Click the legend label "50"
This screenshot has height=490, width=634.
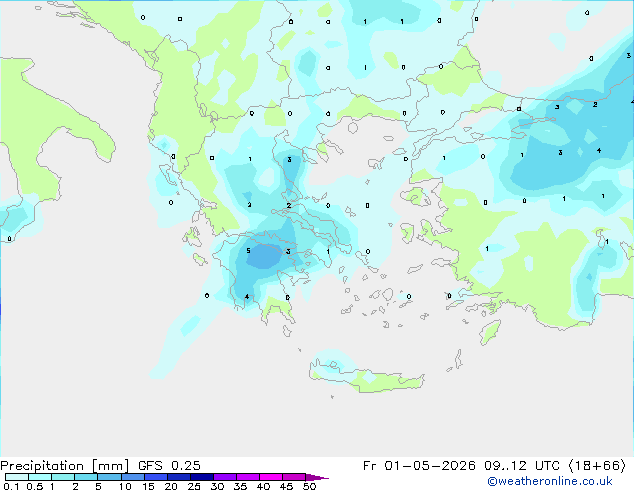pos(309,486)
